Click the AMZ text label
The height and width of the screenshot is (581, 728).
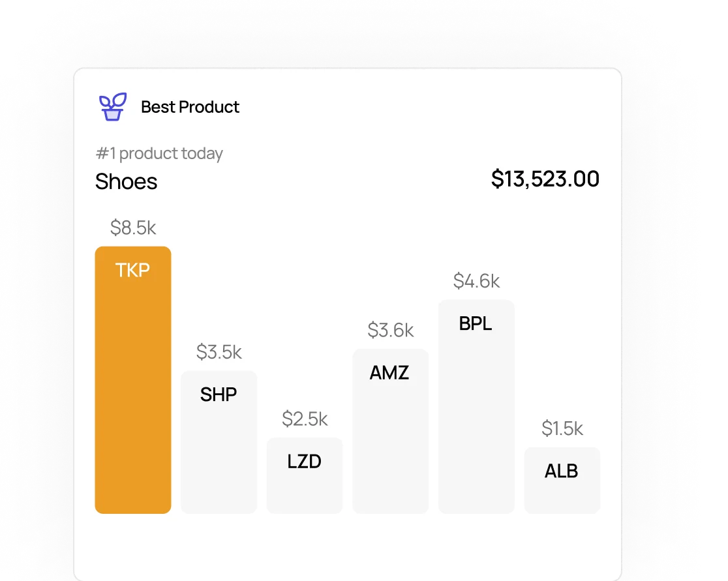point(389,372)
